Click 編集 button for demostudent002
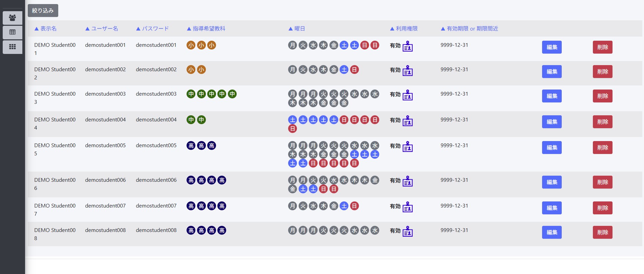This screenshot has height=274, width=644. point(552,72)
